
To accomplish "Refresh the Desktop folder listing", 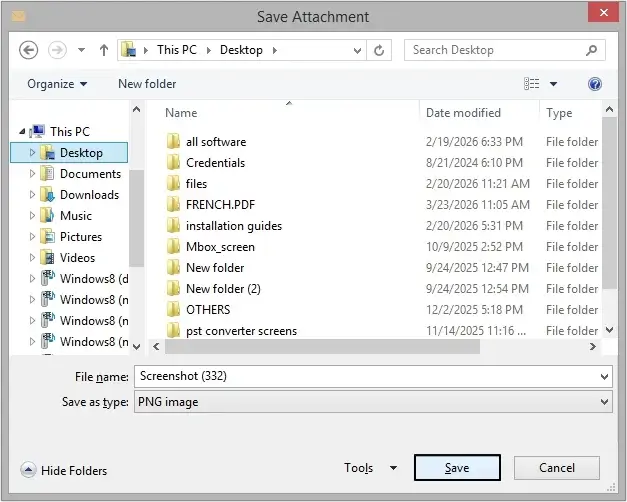I will [x=380, y=50].
